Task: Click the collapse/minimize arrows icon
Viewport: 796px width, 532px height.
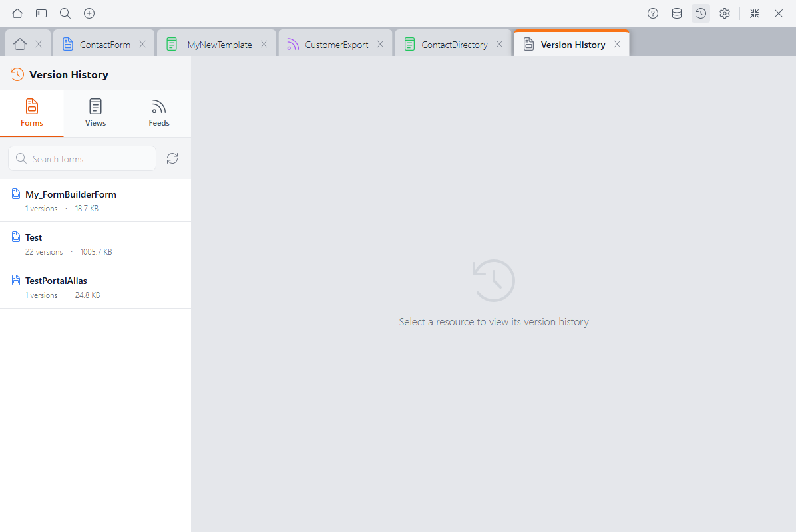Action: [755, 13]
